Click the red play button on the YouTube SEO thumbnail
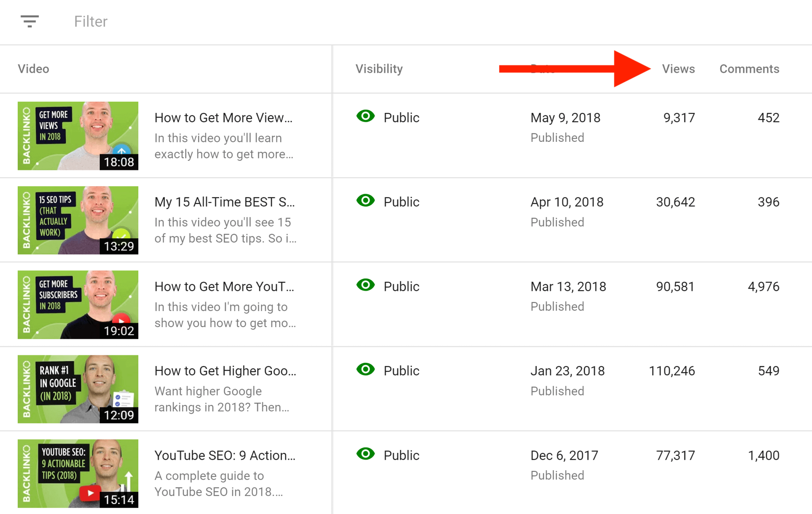 [x=91, y=492]
